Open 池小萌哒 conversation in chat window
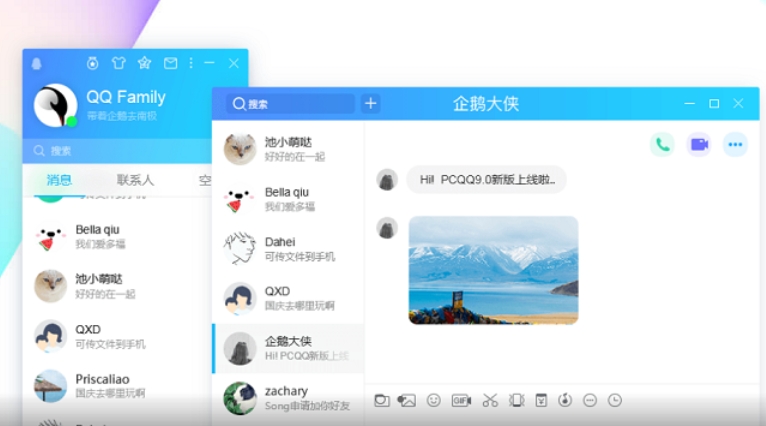Viewport: 766px width, 426px height. 288,149
